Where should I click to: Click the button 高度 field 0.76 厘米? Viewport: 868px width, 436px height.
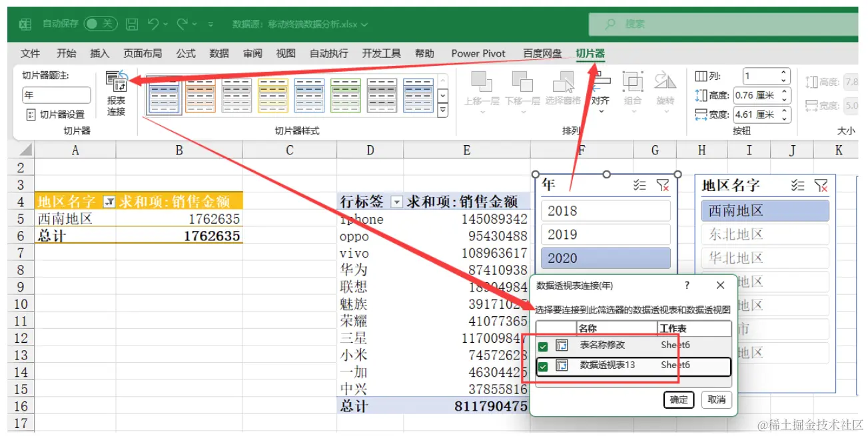point(761,95)
